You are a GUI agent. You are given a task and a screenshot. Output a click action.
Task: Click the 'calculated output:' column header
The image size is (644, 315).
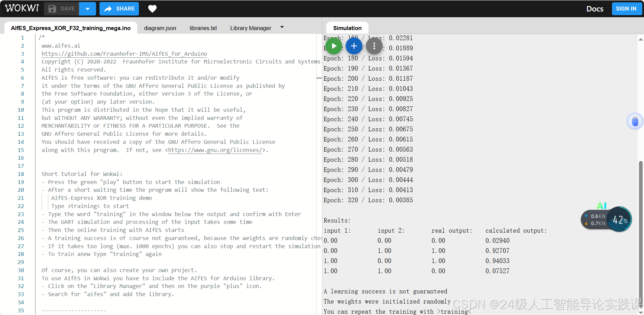pyautogui.click(x=516, y=231)
